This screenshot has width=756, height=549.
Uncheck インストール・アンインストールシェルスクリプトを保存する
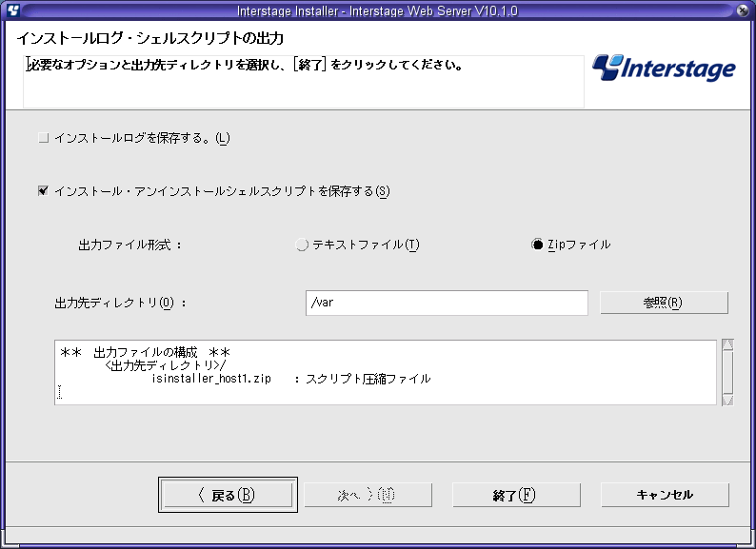coord(44,191)
